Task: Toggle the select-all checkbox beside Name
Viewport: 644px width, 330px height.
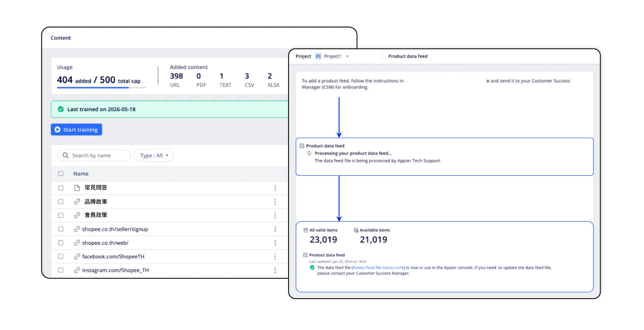Action: pyautogui.click(x=61, y=174)
